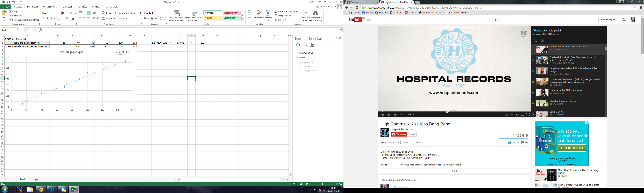Click the percent style icon
The image size is (644, 193).
(x=152, y=18)
